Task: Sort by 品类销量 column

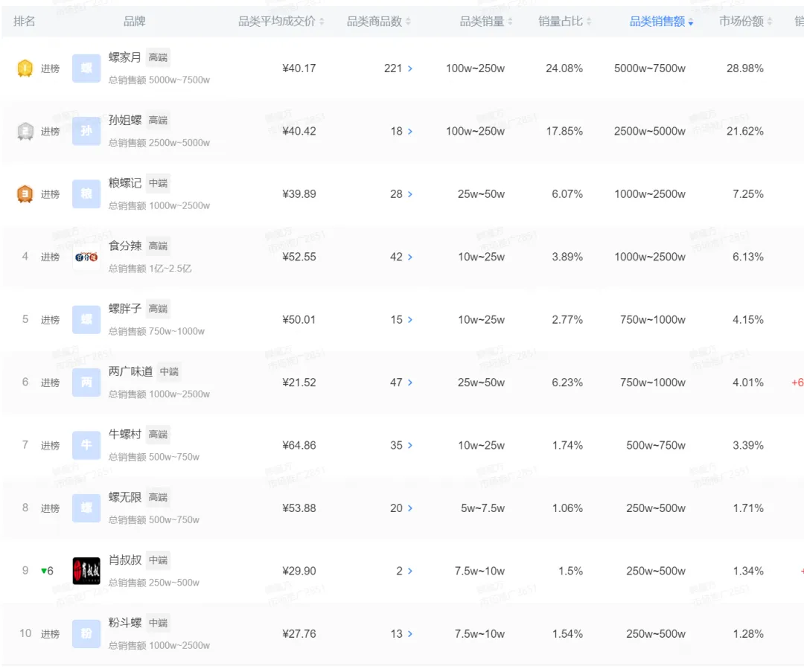Action: tap(486, 22)
